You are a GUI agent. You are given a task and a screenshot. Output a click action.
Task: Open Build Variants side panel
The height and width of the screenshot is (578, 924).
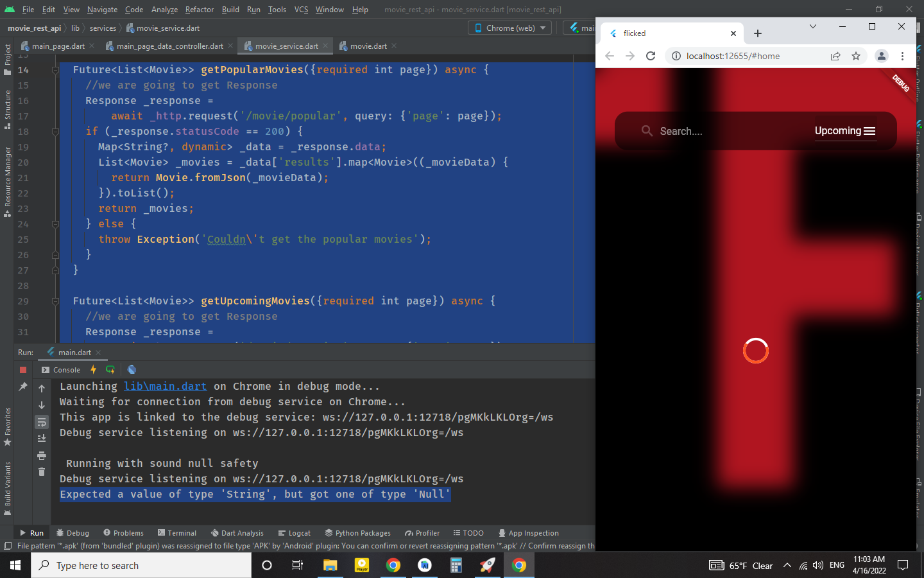[x=8, y=487]
